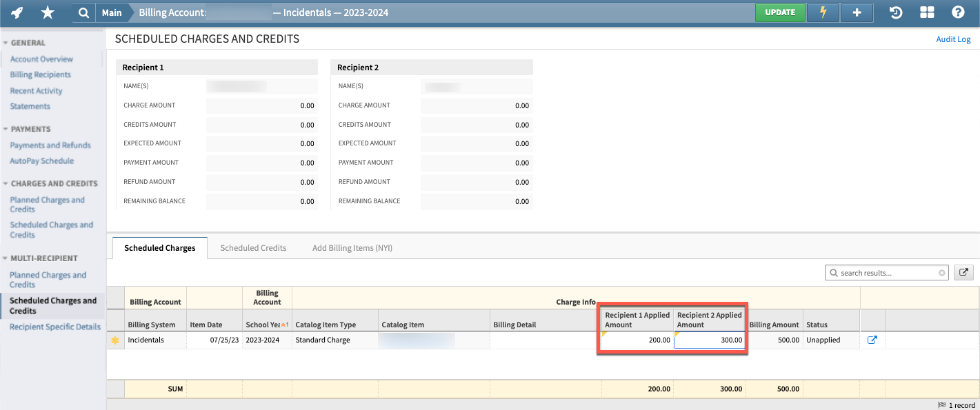Collapse the GENERAL sidebar section
980x410 pixels.
[x=6, y=43]
